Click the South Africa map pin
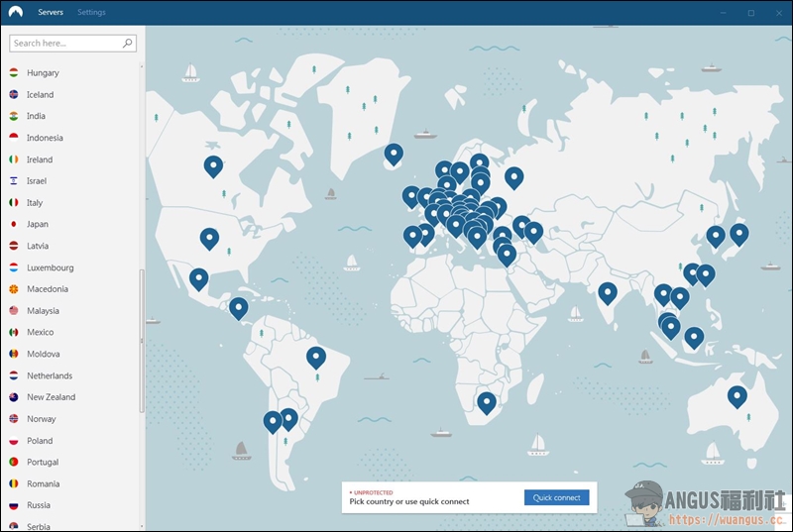The width and height of the screenshot is (793, 532). click(487, 403)
